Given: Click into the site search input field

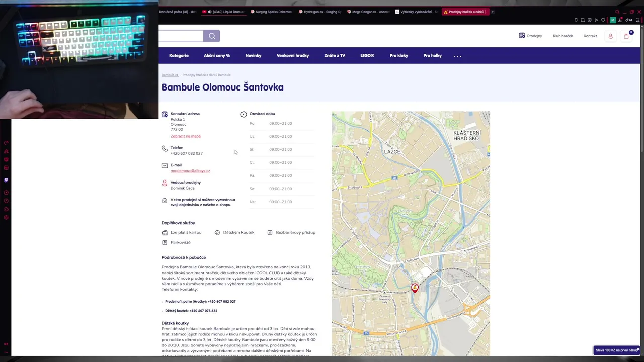Looking at the screenshot, I should (181, 36).
